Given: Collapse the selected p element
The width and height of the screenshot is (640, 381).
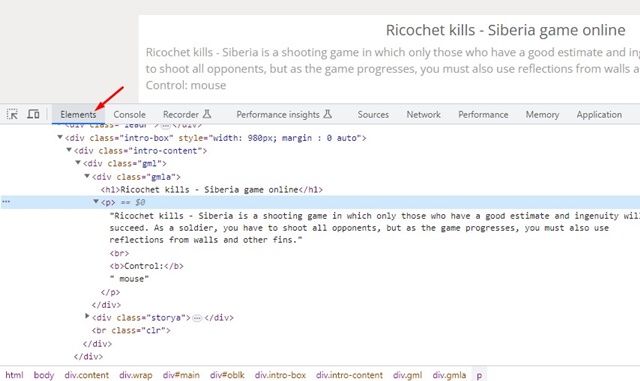Looking at the screenshot, I should pyautogui.click(x=96, y=201).
